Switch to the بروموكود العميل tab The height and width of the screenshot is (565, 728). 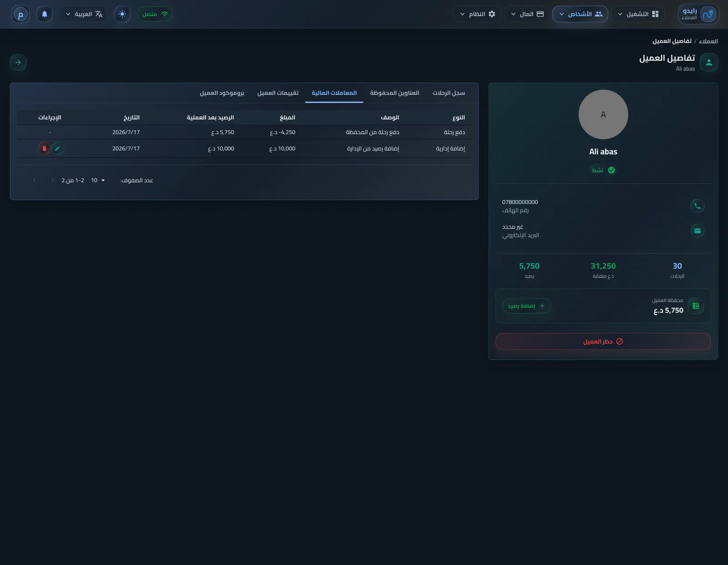(222, 93)
